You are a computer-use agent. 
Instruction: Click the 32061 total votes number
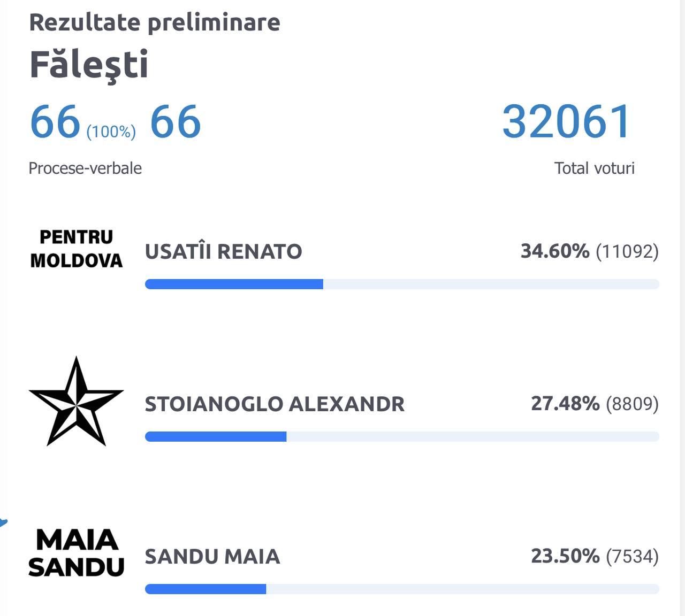(567, 121)
